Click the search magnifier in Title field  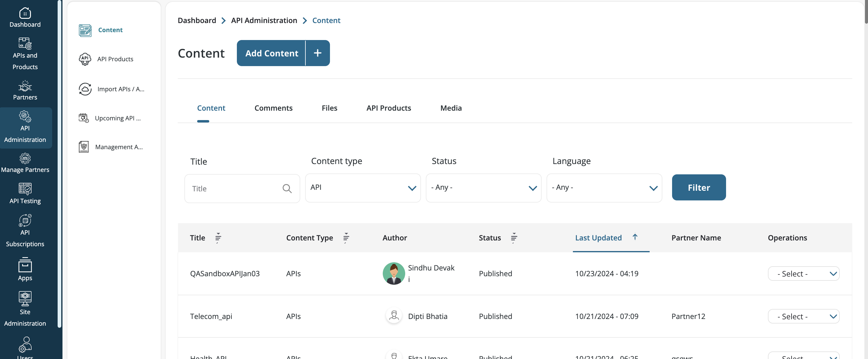coord(287,189)
